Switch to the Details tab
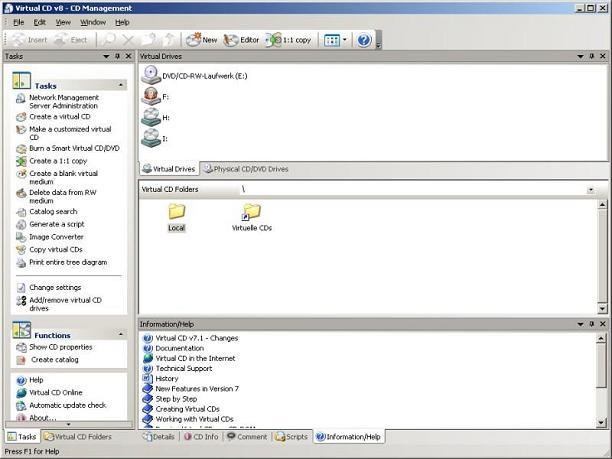 coord(158,437)
